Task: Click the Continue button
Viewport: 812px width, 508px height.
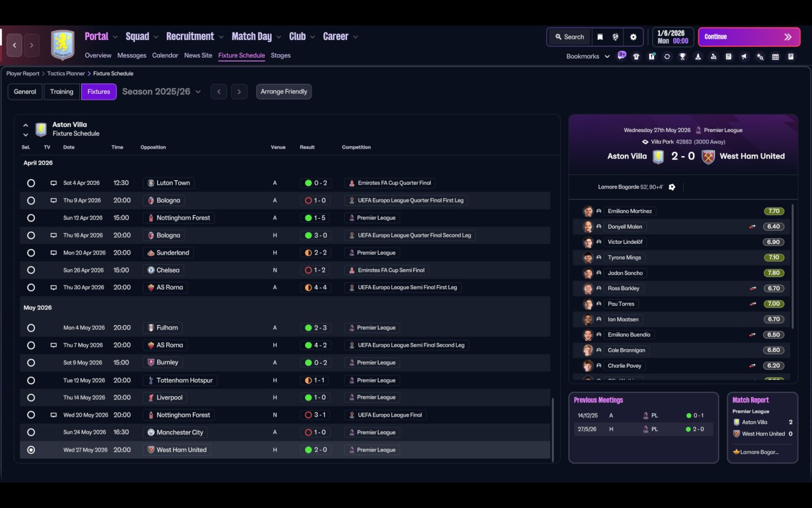Action: tap(749, 37)
